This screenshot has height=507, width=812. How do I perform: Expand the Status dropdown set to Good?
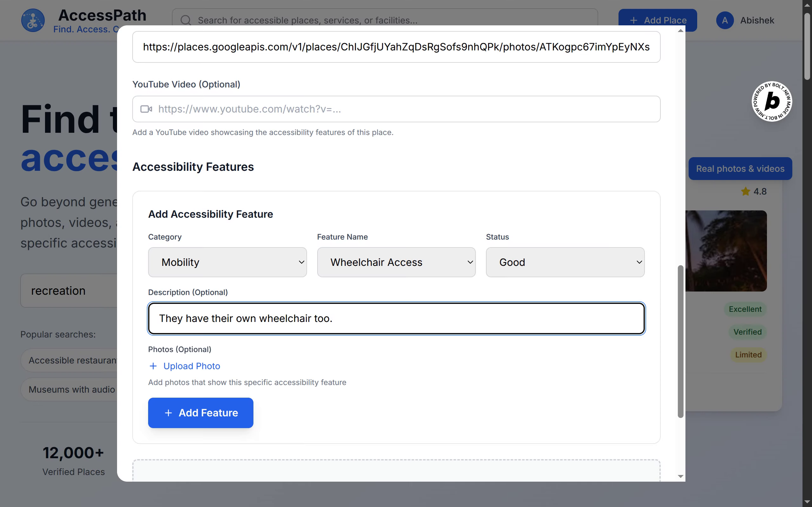coord(565,262)
